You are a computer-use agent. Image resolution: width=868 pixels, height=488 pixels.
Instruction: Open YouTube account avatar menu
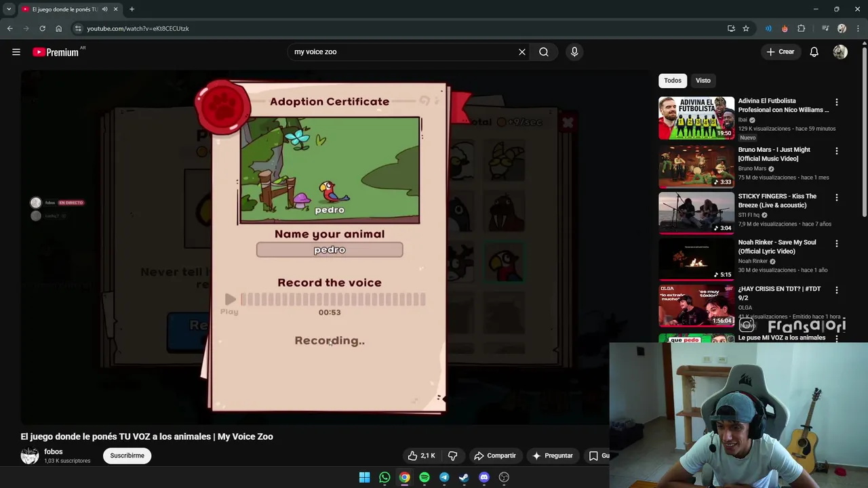840,52
